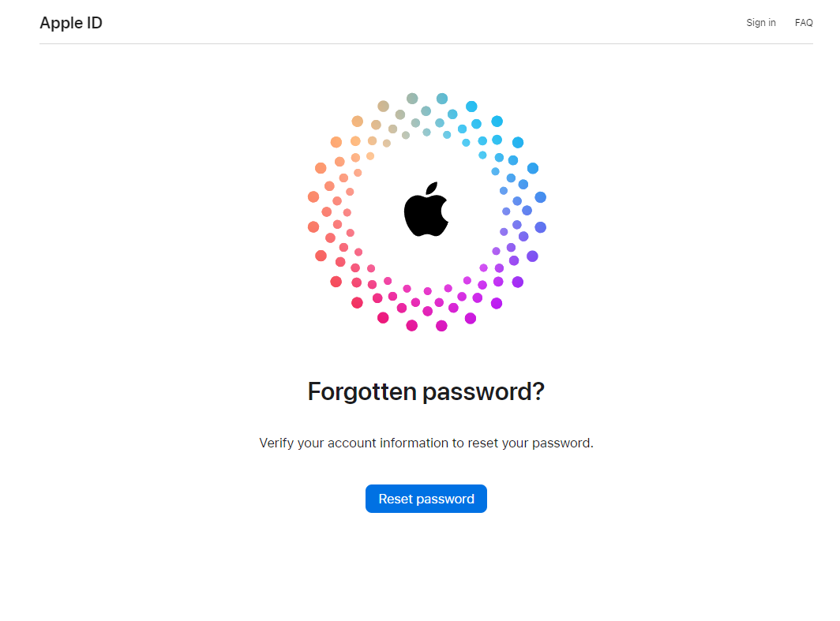Open the Apple ID homepage via the header logo

70,23
